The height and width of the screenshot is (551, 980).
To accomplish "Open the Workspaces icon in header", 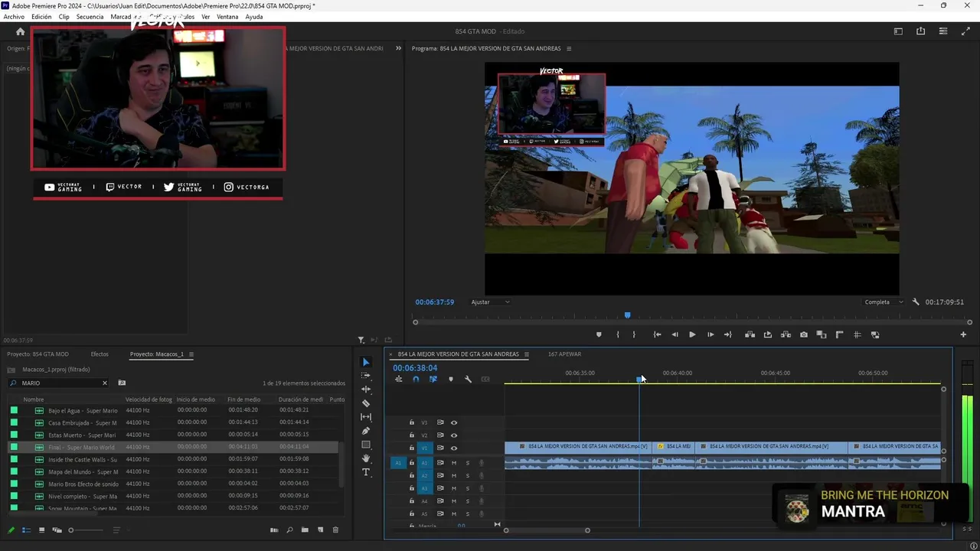I will (x=898, y=31).
